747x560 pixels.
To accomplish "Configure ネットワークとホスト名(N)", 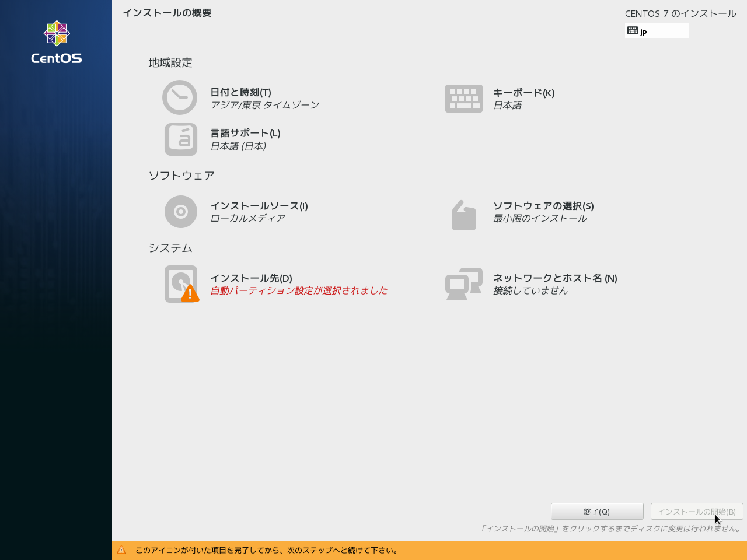I will [x=554, y=278].
